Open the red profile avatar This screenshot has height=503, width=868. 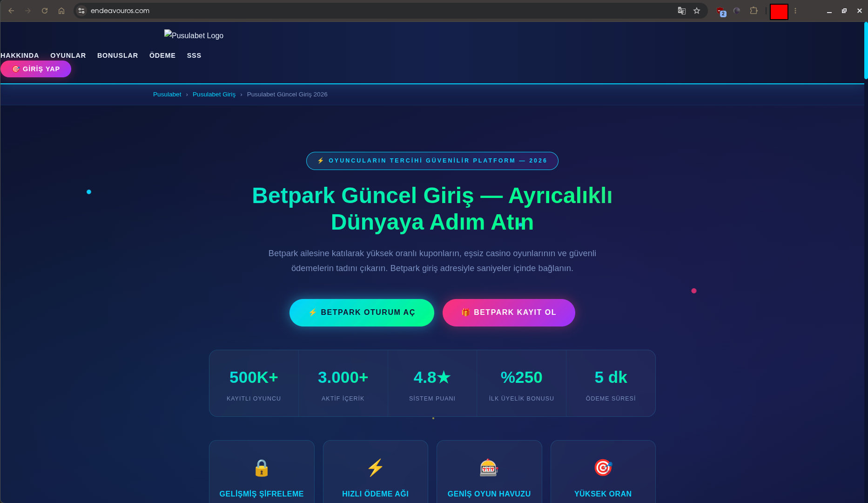point(779,12)
